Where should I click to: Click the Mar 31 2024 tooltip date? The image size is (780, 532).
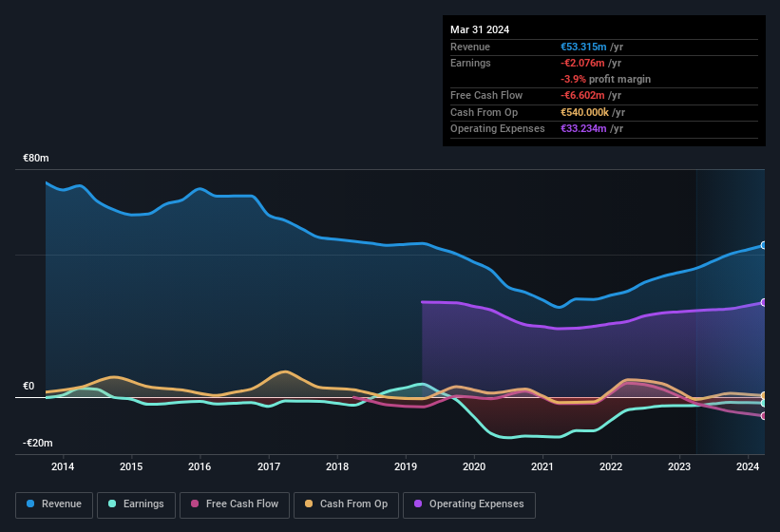480,29
